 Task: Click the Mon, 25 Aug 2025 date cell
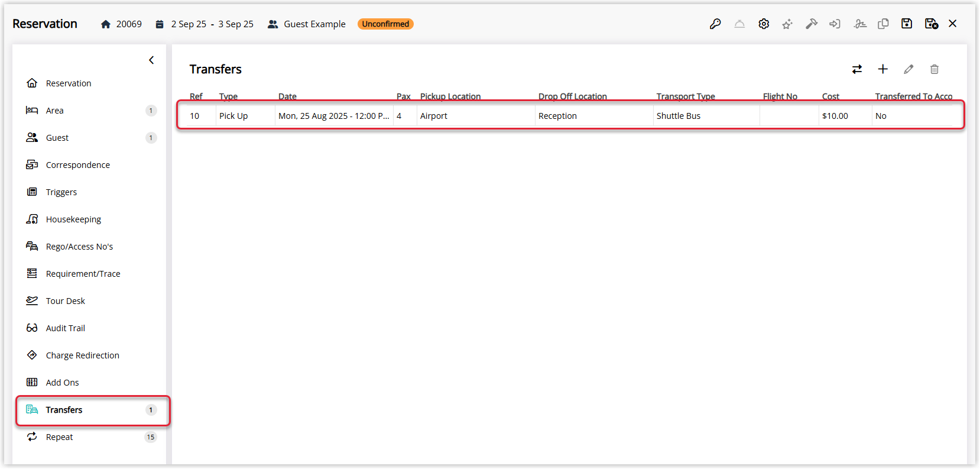pos(334,116)
